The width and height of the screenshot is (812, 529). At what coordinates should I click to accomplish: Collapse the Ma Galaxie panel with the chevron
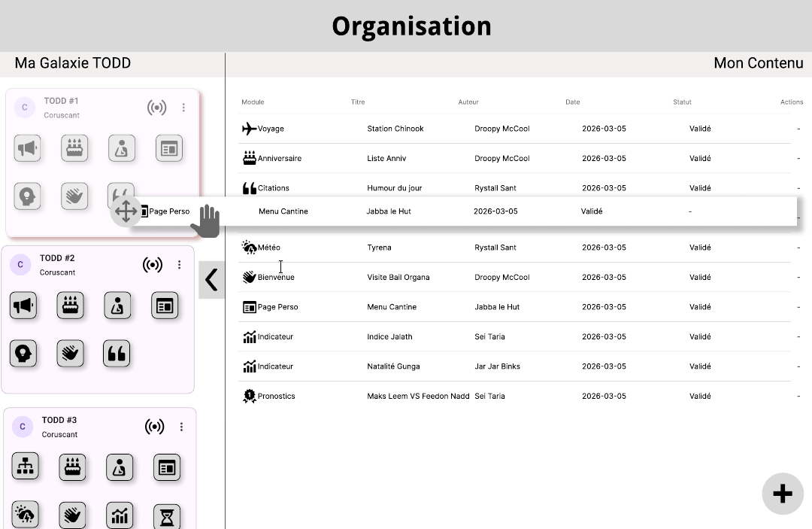point(212,280)
